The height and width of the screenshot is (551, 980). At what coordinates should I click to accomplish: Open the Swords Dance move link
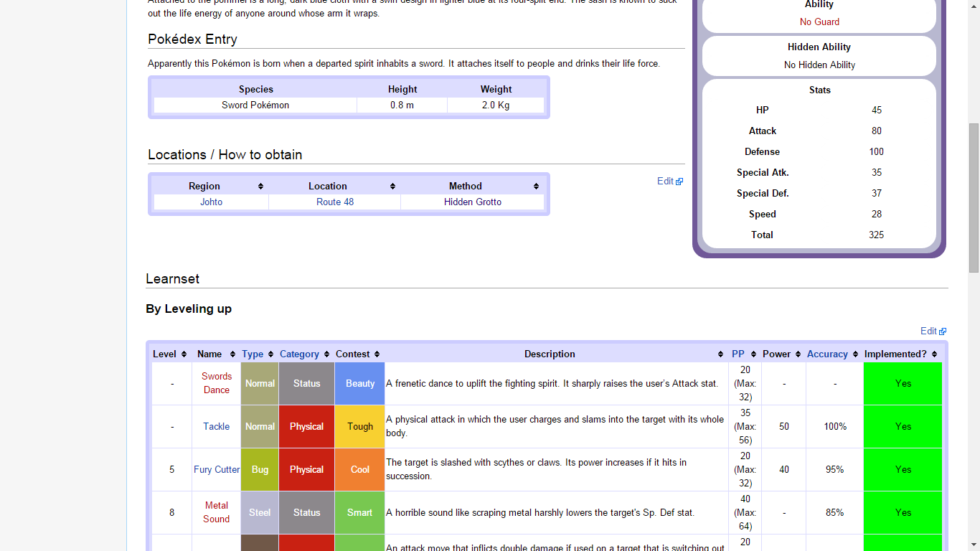point(217,383)
